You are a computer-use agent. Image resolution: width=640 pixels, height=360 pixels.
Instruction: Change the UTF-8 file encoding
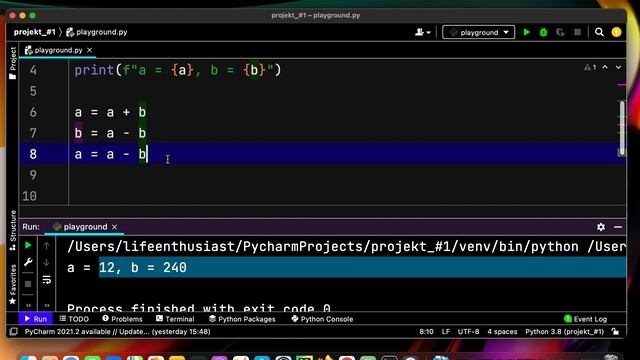(469, 332)
